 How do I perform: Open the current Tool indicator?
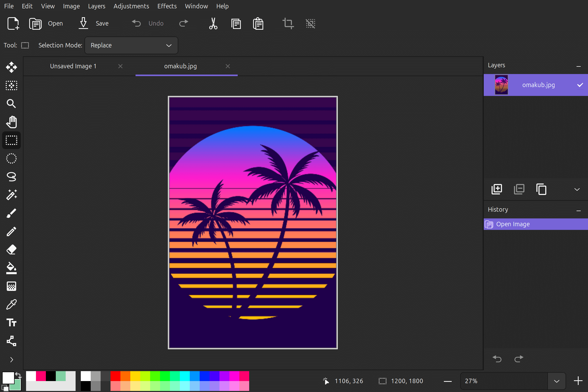(25, 45)
